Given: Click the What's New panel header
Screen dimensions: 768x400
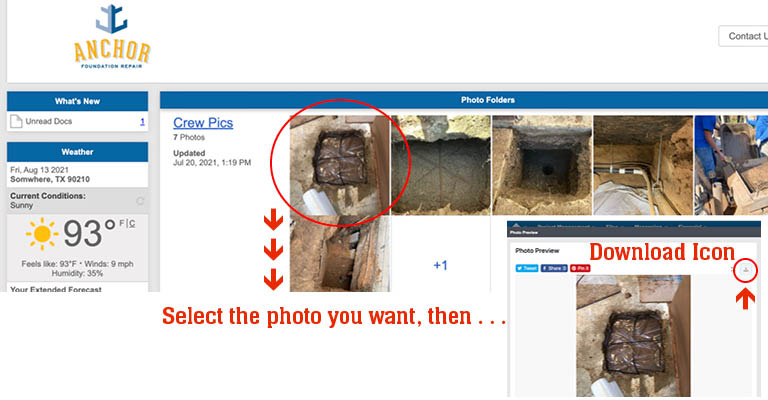Looking at the screenshot, I should 77,101.
